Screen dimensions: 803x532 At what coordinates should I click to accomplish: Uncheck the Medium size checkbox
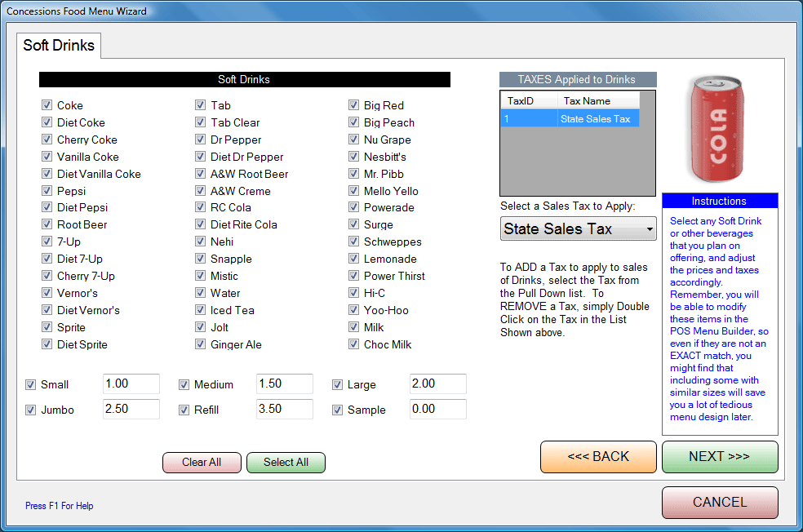[x=184, y=384]
